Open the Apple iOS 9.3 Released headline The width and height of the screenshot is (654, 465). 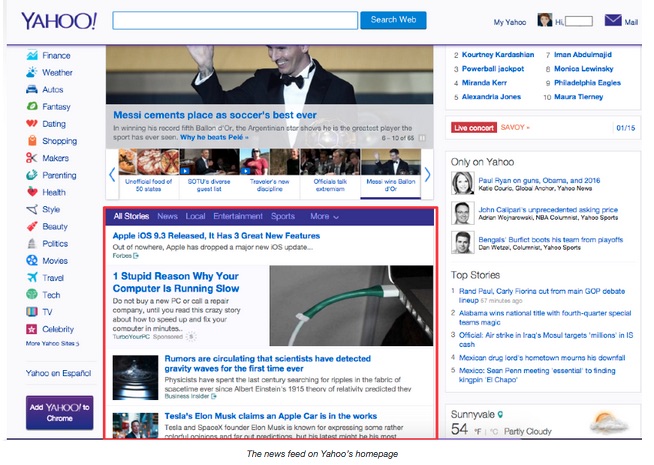point(216,235)
